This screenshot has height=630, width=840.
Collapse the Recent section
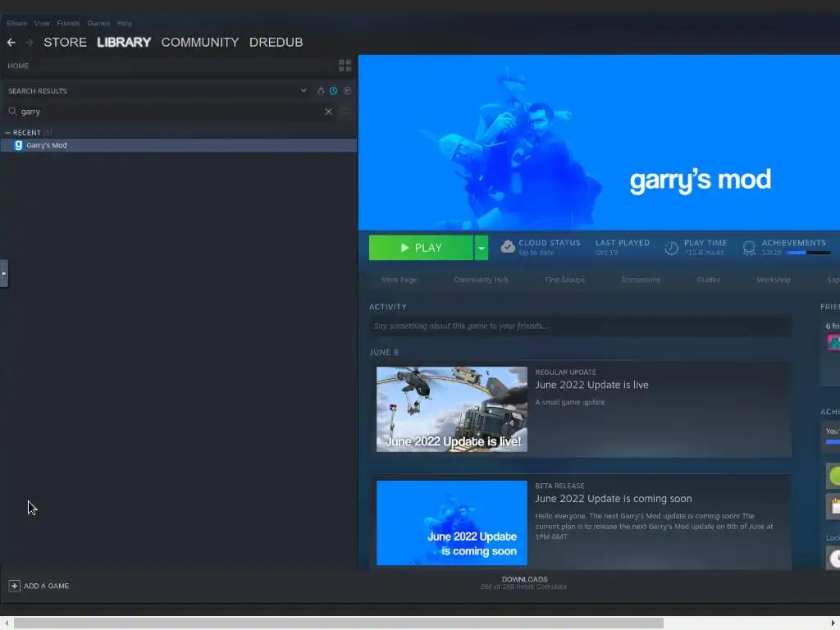pyautogui.click(x=7, y=132)
